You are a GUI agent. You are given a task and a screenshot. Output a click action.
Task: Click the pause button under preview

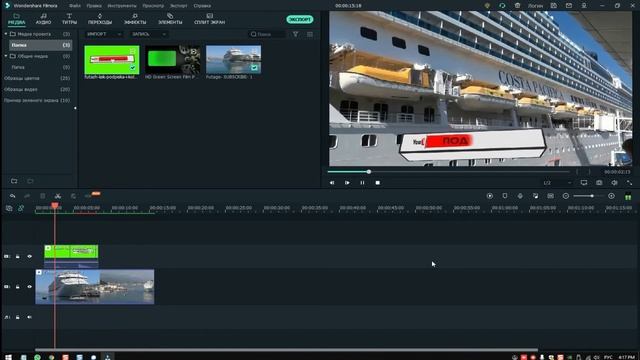pos(362,183)
